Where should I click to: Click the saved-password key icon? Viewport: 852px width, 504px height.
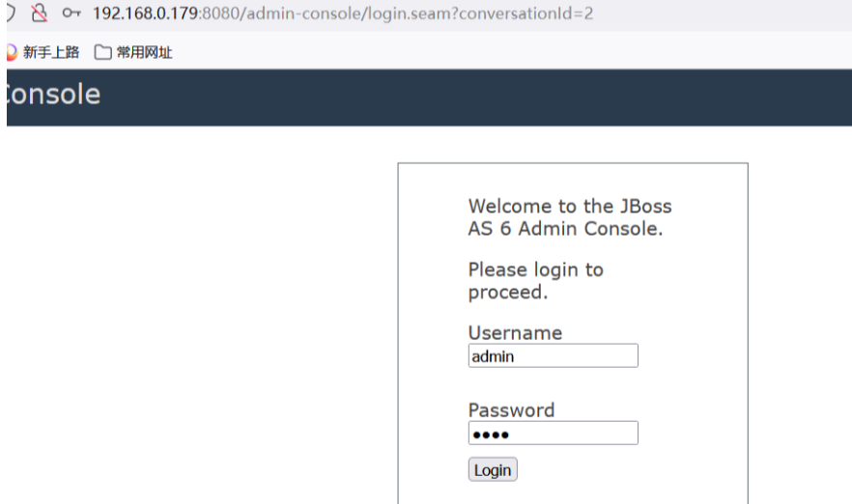71,14
